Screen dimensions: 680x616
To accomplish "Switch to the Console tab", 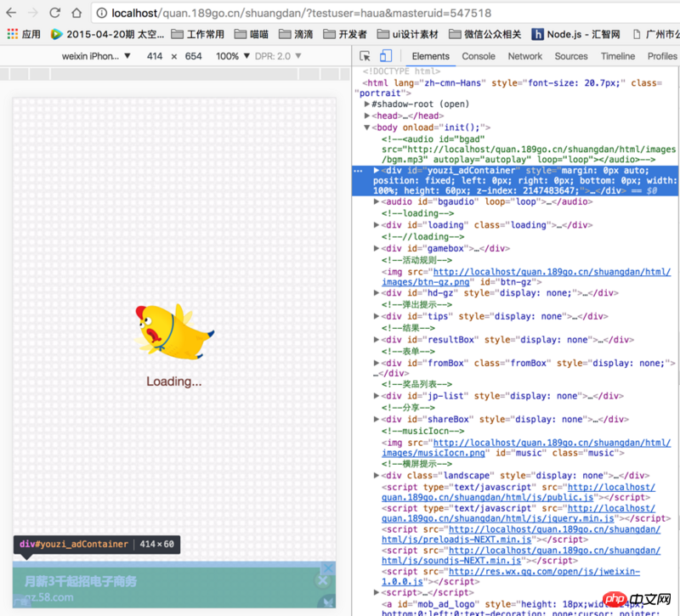I will coord(479,56).
